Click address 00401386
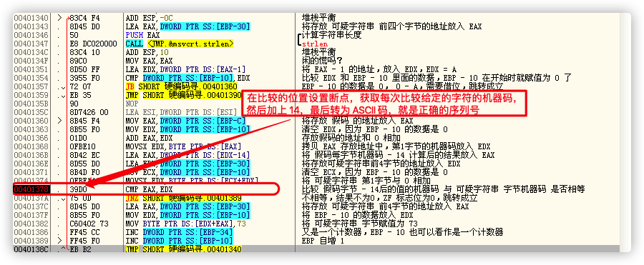This screenshot has height=265, width=644. click(x=31, y=232)
